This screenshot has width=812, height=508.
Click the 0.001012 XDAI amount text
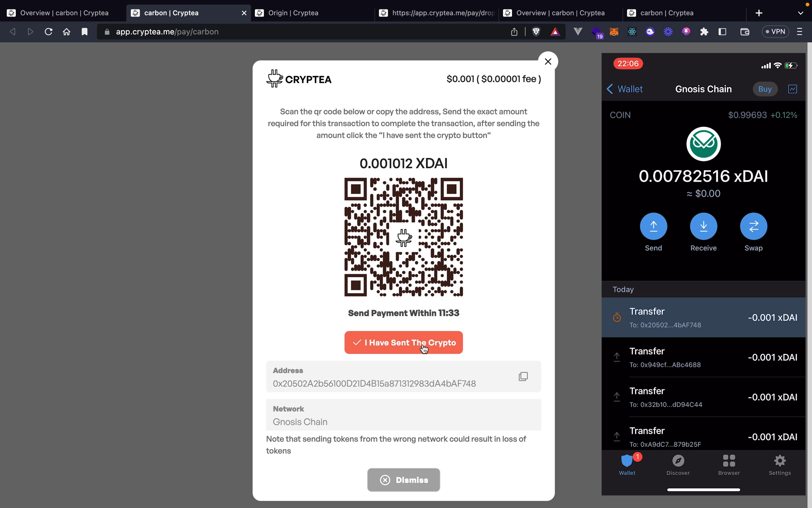pyautogui.click(x=403, y=163)
